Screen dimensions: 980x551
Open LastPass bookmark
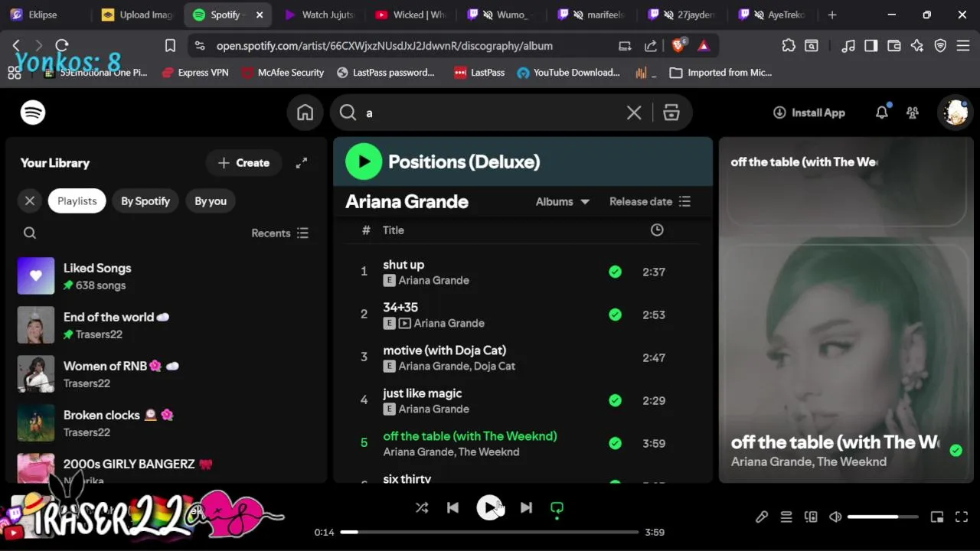pos(479,73)
